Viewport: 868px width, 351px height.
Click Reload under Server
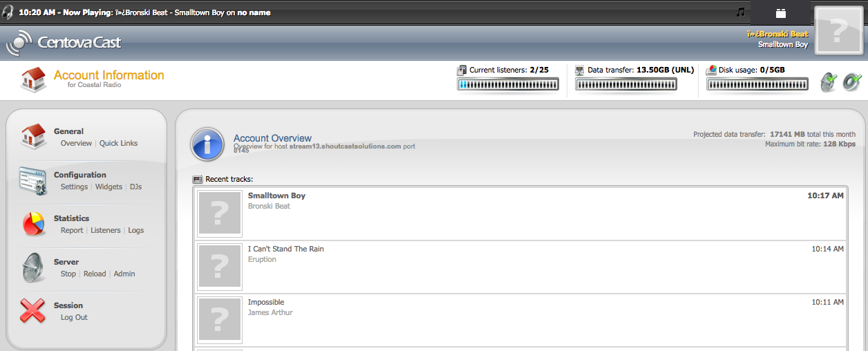(95, 274)
